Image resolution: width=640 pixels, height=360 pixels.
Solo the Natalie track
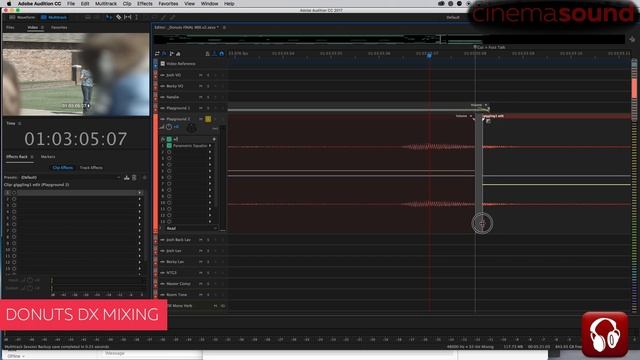[208, 97]
